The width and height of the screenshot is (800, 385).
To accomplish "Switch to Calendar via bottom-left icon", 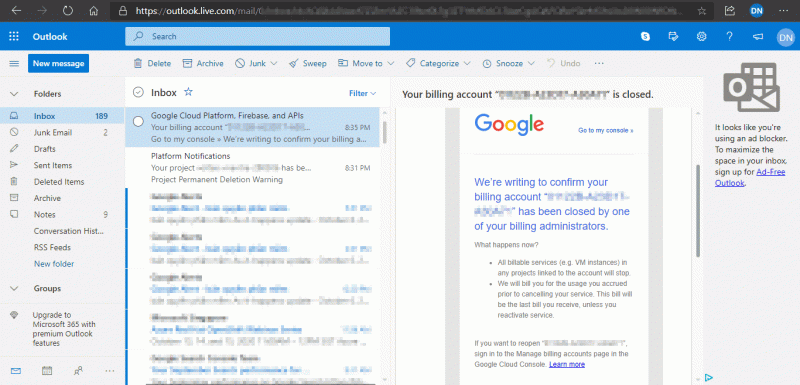I will point(46,371).
